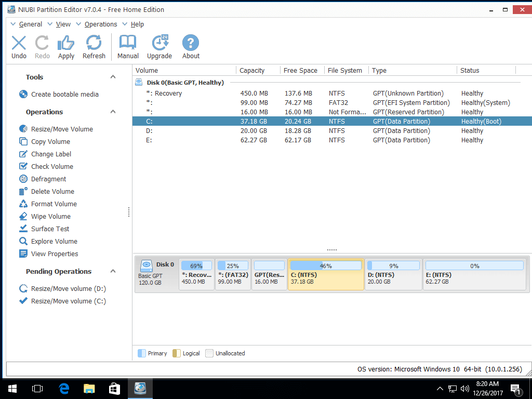The width and height of the screenshot is (532, 399).
Task: Select Resize/Move Volume operation
Action: (x=62, y=129)
